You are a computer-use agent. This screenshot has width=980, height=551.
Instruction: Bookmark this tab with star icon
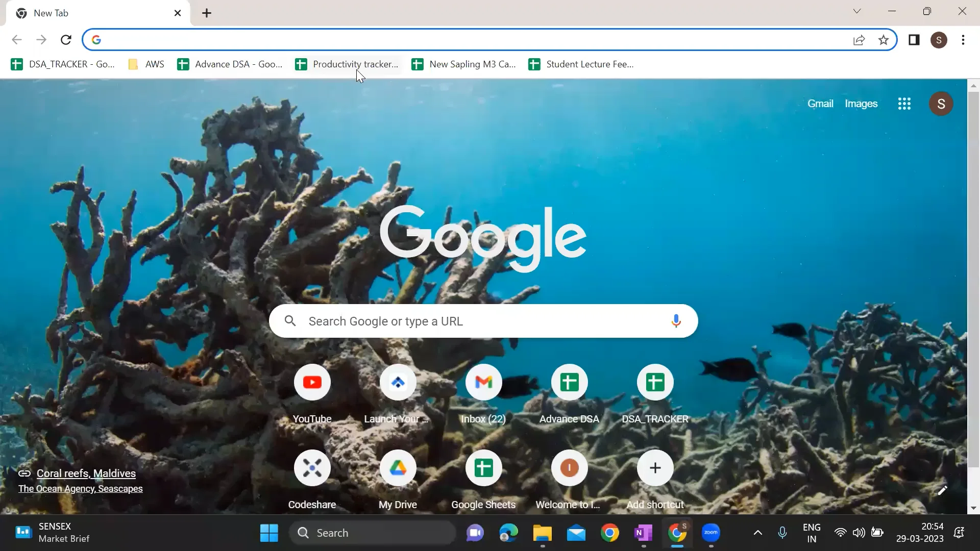coord(884,40)
